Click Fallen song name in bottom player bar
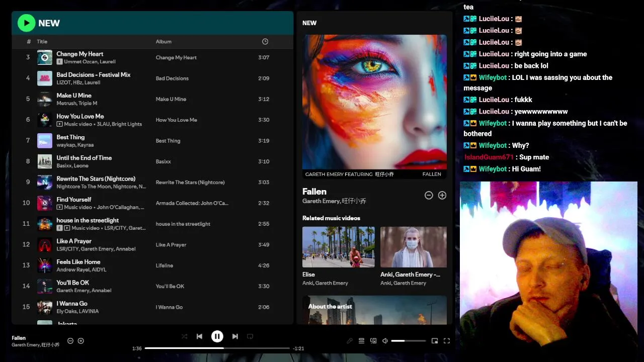This screenshot has width=644, height=362. 19,338
